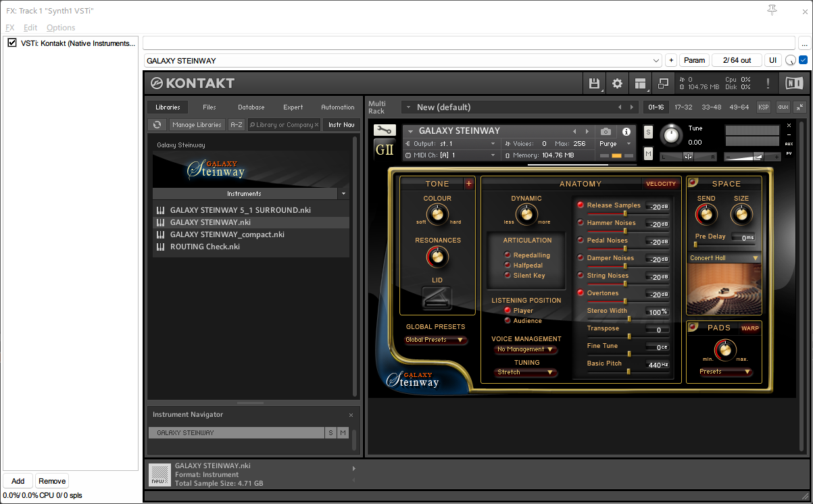Click the piano LID icon
Viewport: 813px width, 504px height.
point(437,298)
